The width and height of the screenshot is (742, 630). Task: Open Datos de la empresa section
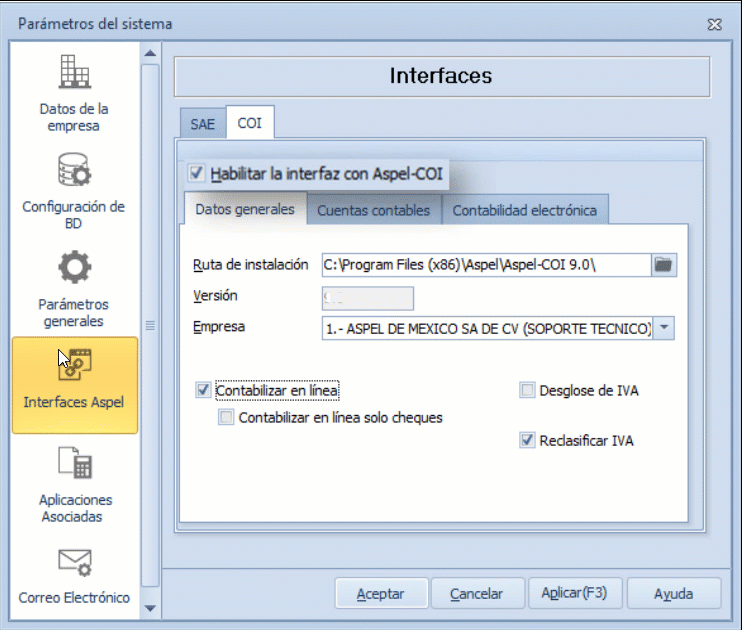[x=74, y=93]
